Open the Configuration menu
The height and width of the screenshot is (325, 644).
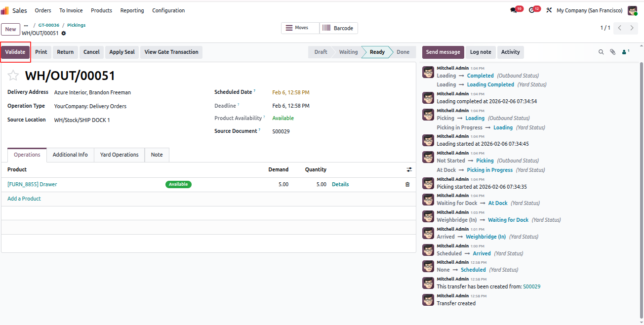tap(168, 10)
